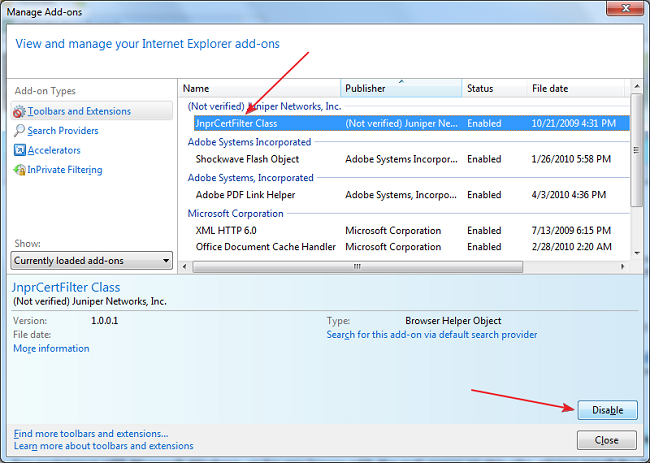Click the Search Providers magnifier icon
This screenshot has width=650, height=463.
19,131
